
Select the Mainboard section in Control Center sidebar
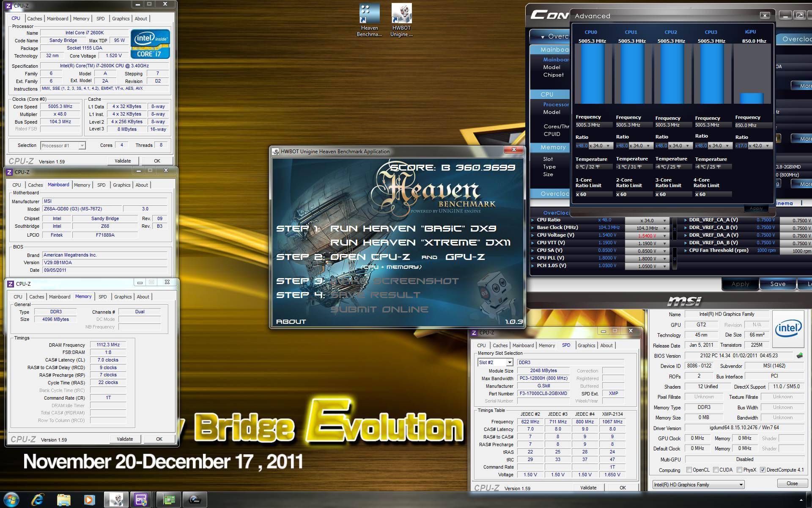pos(550,50)
